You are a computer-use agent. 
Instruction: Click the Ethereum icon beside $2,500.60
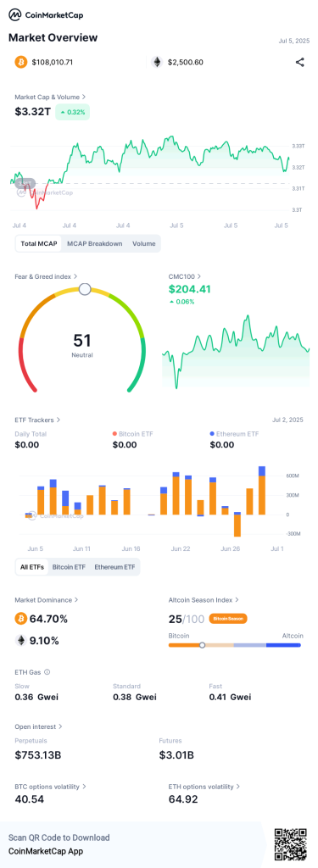pos(158,62)
